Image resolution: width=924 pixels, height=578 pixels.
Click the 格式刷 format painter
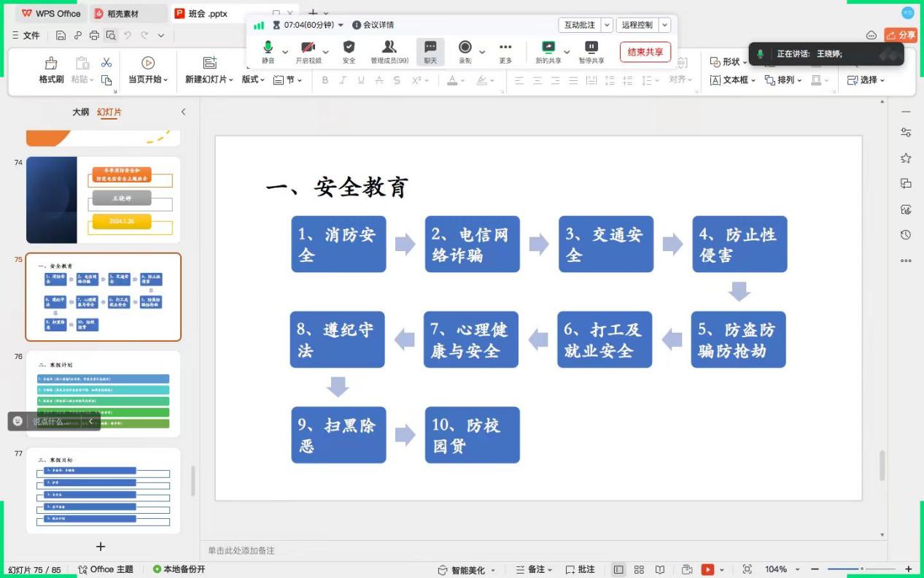pos(51,70)
